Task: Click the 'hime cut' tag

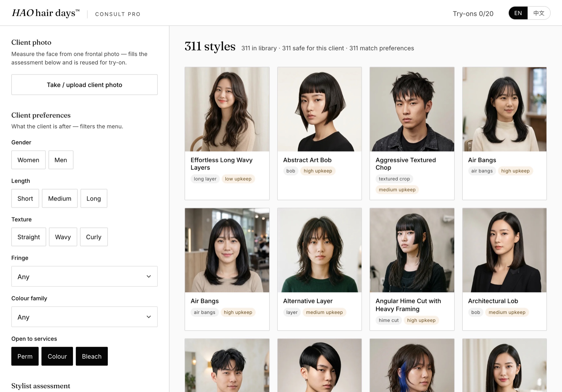Action: [x=389, y=320]
